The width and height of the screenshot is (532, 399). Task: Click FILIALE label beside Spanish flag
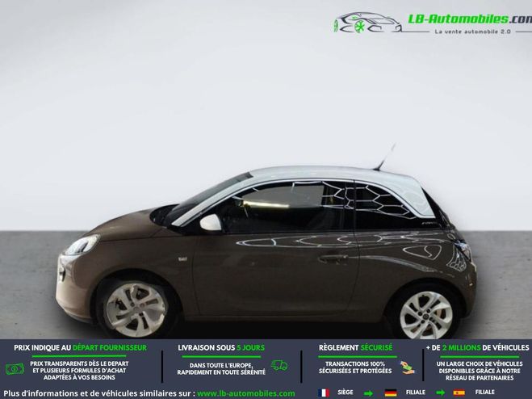(485, 393)
